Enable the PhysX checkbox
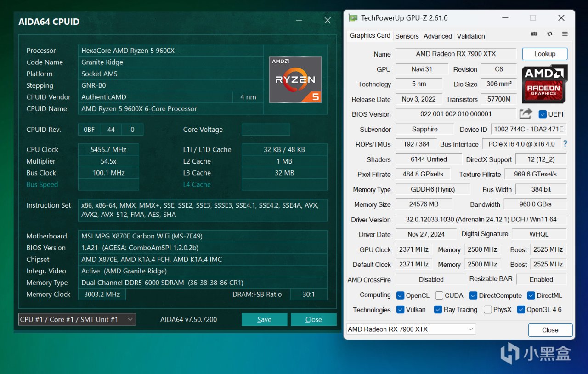The width and height of the screenshot is (588, 374). point(487,309)
